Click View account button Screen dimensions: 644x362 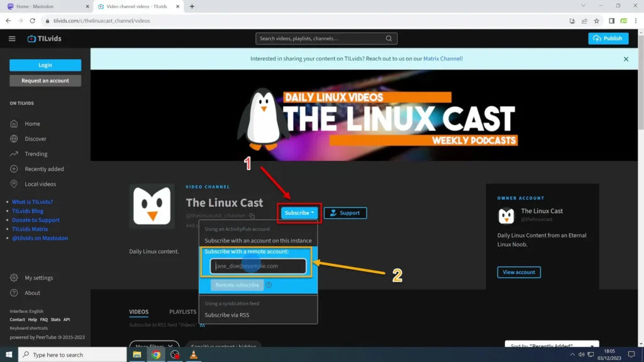tap(519, 272)
